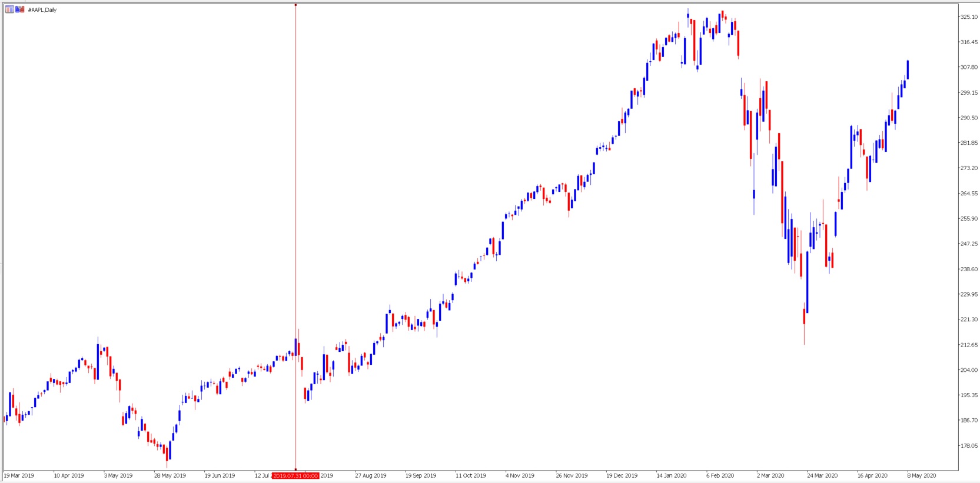
Task: Click the 24 Mar 2020 time label
Action: [822, 475]
